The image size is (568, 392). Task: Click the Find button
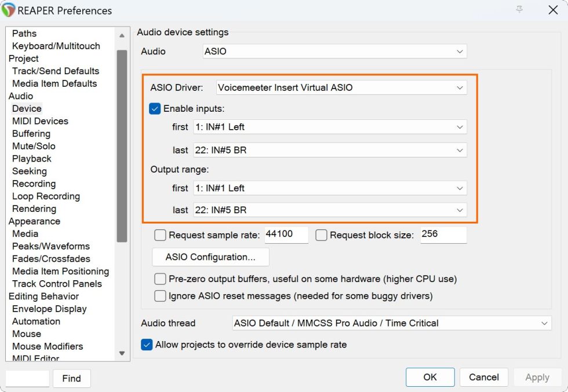(x=71, y=378)
